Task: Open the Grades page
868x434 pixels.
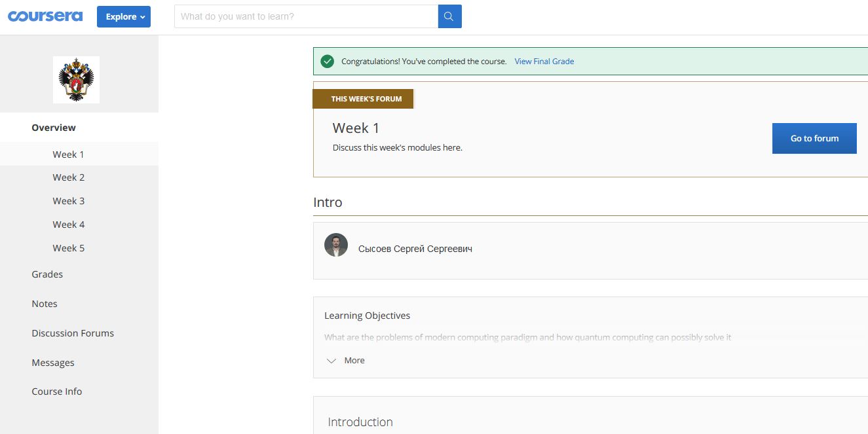Action: click(47, 274)
